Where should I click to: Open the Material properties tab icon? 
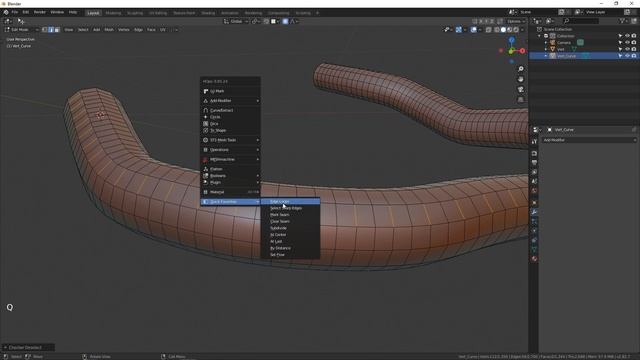(x=534, y=259)
